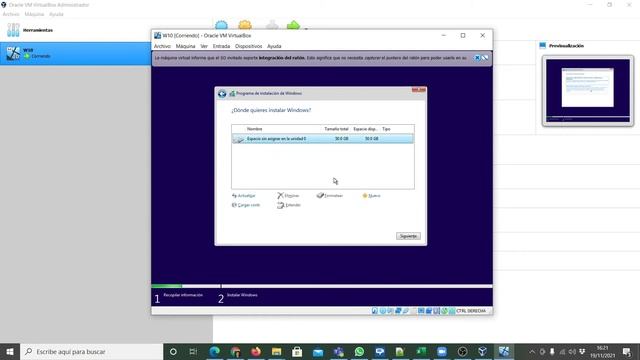Open Archivo menu in the W10 VM window
640x360 pixels.
(162, 46)
